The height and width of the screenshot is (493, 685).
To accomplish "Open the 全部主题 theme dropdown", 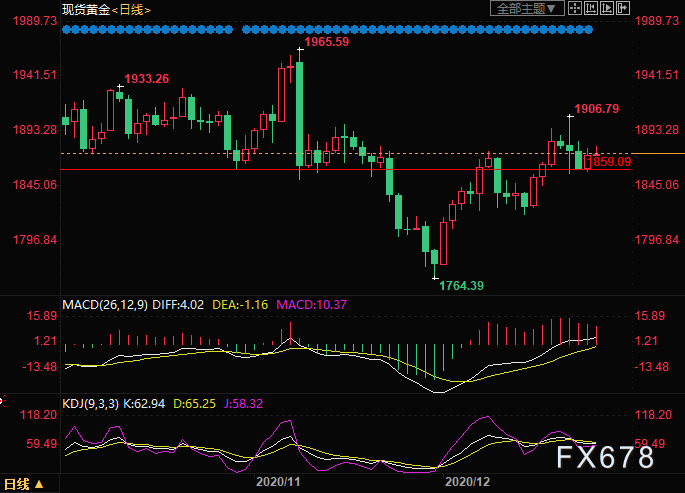I will [524, 8].
